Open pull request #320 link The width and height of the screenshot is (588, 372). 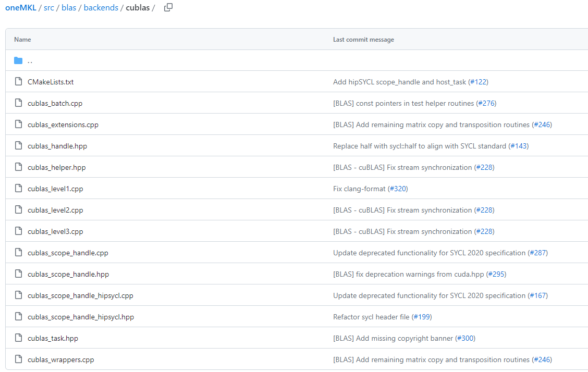coord(398,189)
